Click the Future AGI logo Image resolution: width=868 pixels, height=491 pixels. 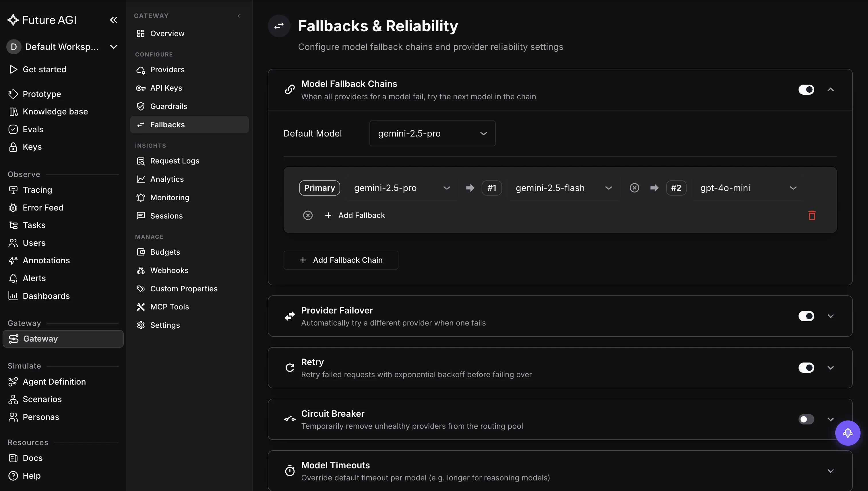click(x=42, y=20)
